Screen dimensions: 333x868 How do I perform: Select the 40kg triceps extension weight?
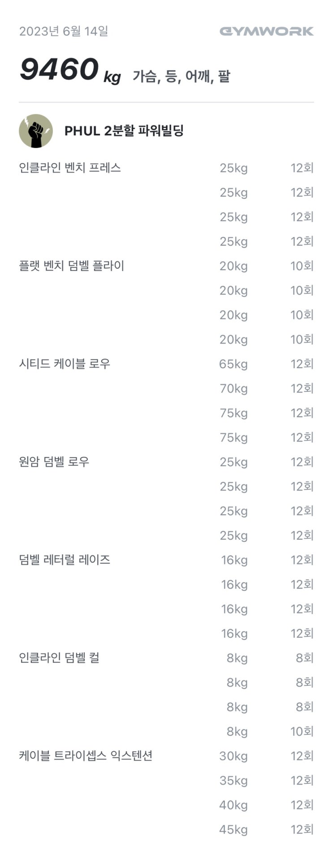click(x=234, y=805)
